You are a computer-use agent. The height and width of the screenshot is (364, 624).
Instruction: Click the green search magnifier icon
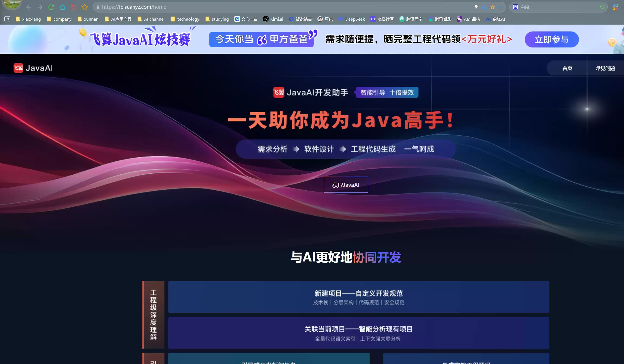tap(602, 7)
